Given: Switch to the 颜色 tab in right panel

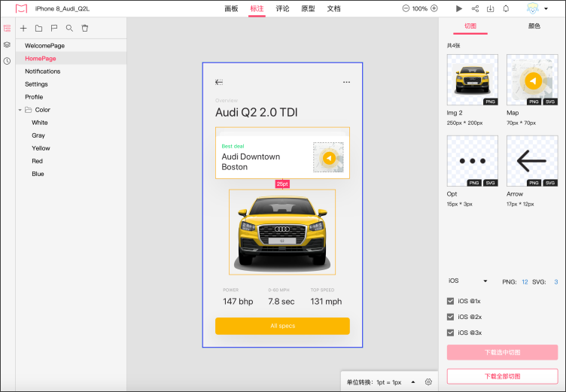Looking at the screenshot, I should tap(534, 26).
